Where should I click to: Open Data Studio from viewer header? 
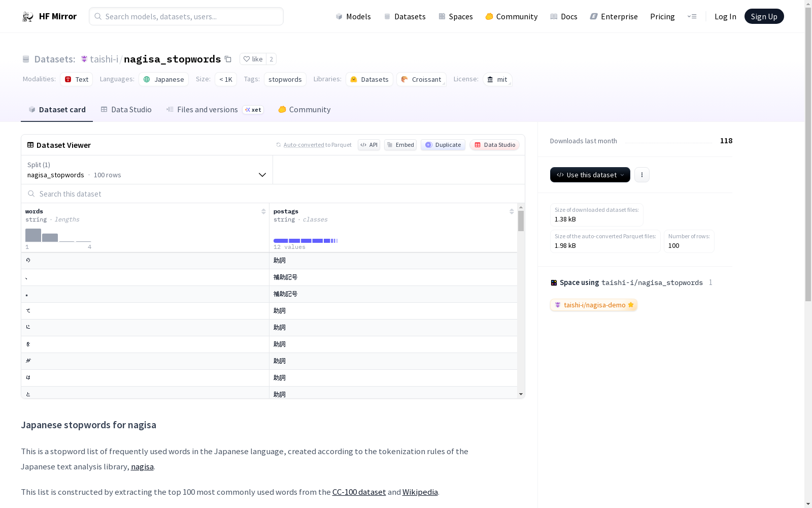point(495,145)
